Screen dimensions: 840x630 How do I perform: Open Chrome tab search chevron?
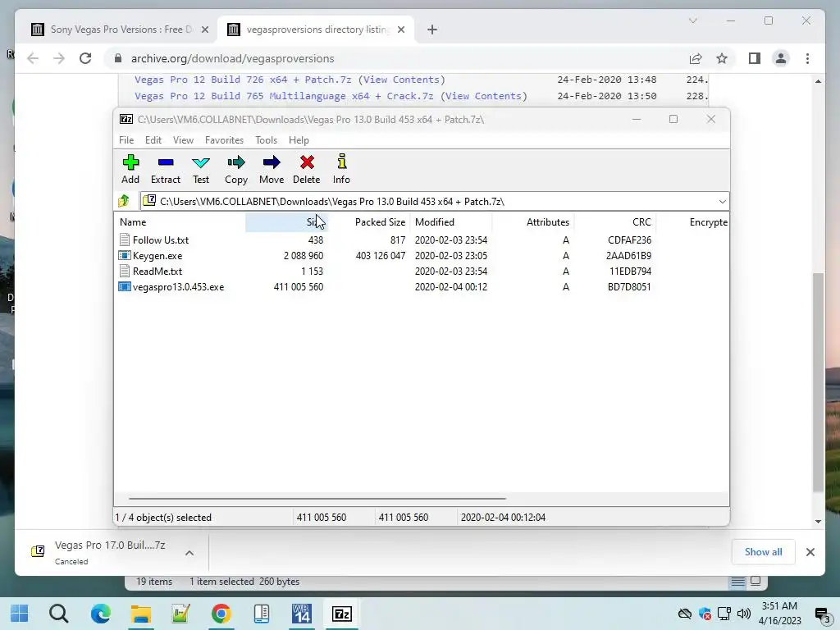692,21
